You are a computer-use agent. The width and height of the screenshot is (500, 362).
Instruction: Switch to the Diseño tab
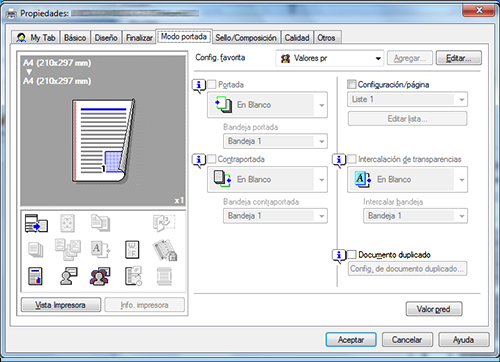(106, 37)
